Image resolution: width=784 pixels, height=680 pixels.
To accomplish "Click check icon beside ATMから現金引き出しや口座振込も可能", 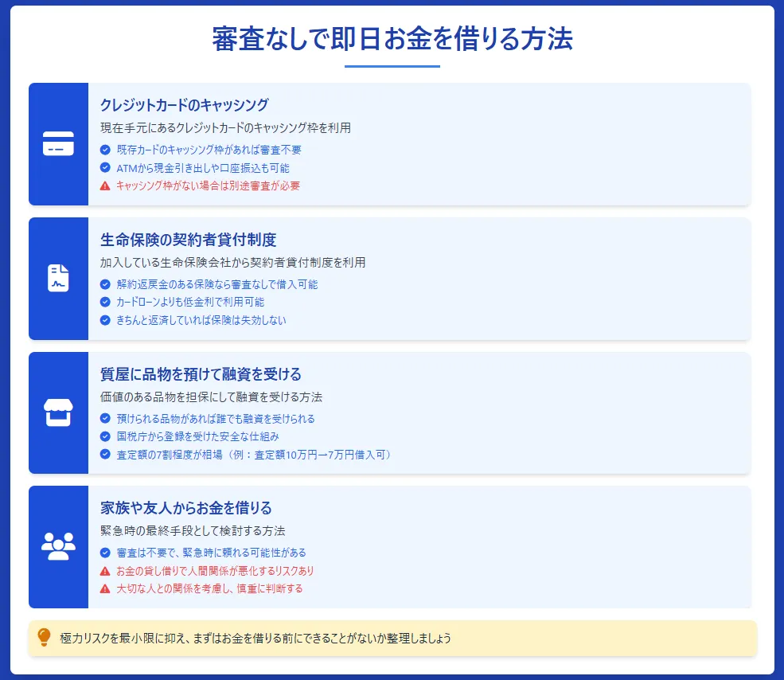I will tap(105, 168).
